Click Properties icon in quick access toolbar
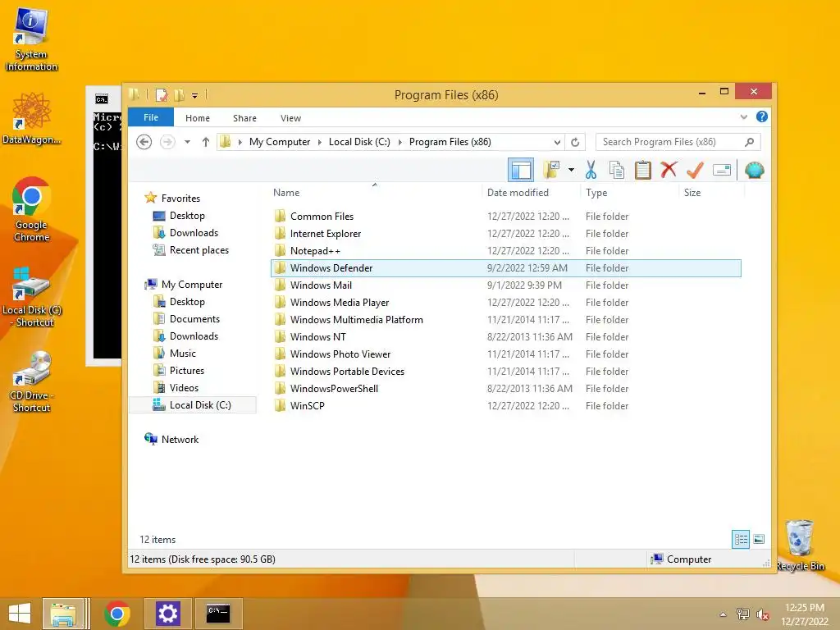This screenshot has height=630, width=840. pos(162,95)
